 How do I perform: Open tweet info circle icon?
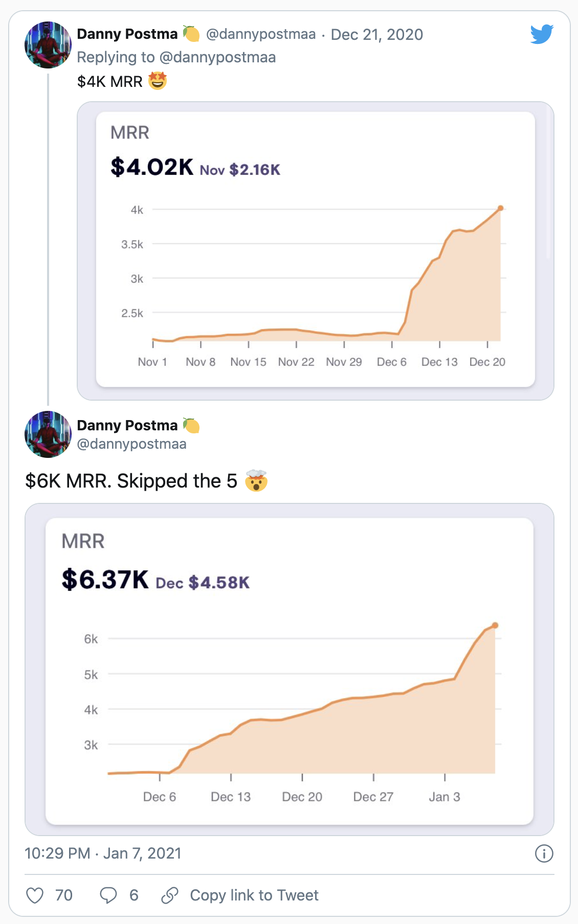(544, 853)
